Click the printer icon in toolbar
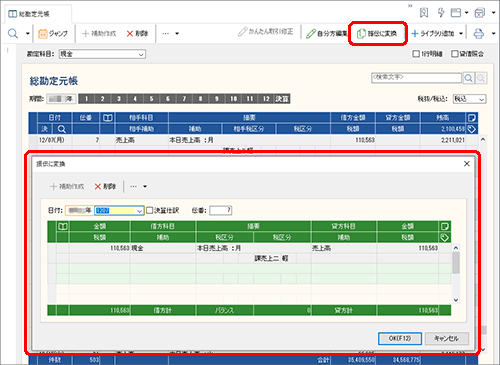Screen dimensions: 500x365 (x=479, y=33)
